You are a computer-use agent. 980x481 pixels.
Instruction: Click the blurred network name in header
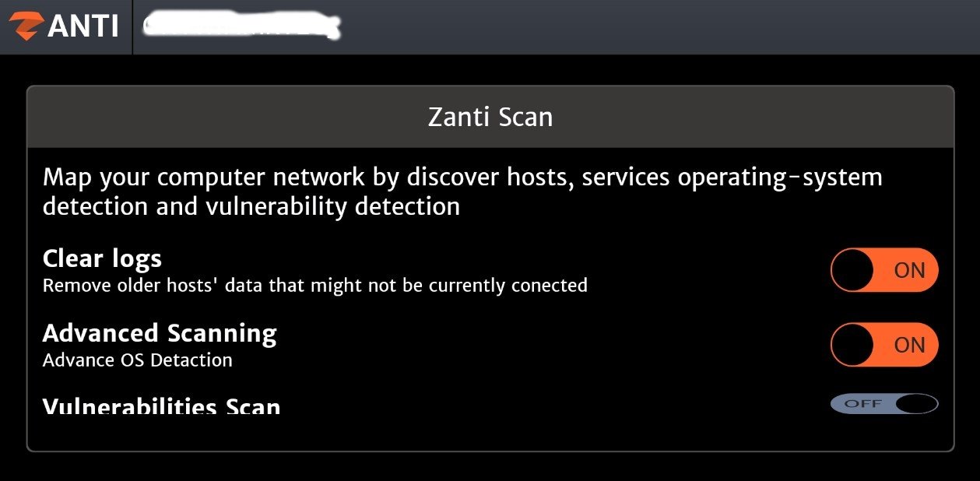click(x=242, y=26)
